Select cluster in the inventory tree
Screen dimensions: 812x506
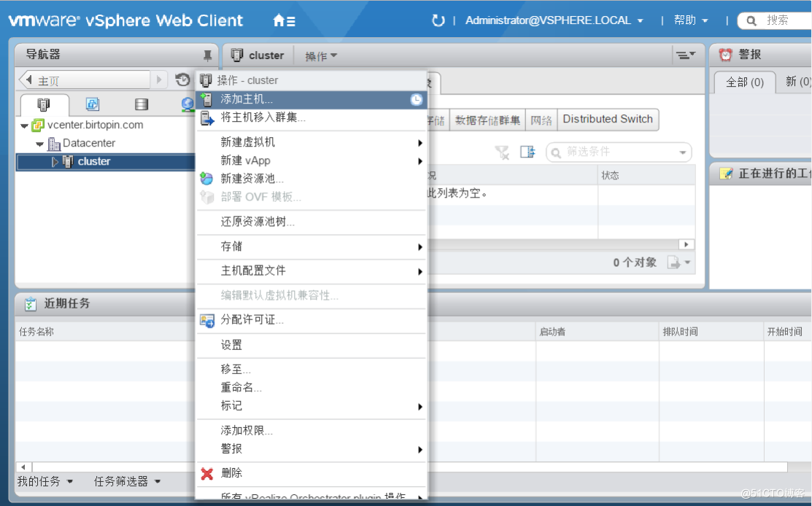click(93, 161)
